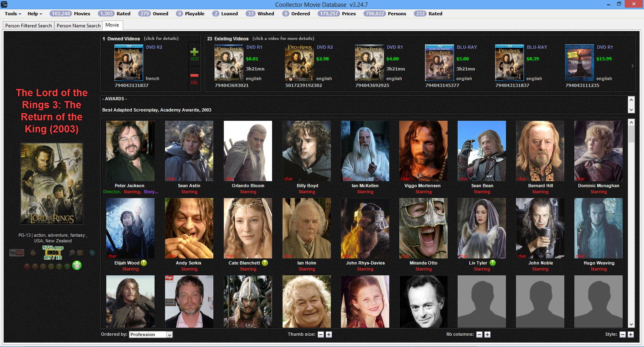Rate movie with the second orange frowning smiley
The height and width of the screenshot is (347, 644).
point(35,266)
